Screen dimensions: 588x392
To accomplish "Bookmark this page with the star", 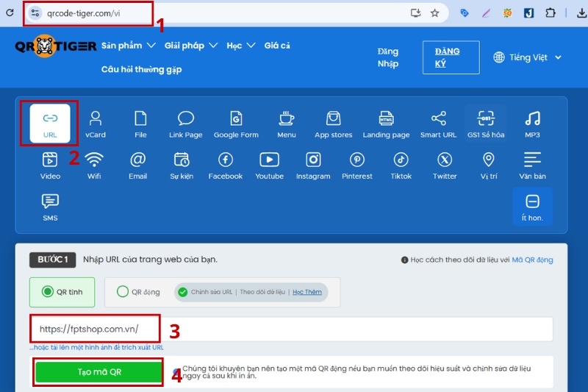I will click(434, 13).
